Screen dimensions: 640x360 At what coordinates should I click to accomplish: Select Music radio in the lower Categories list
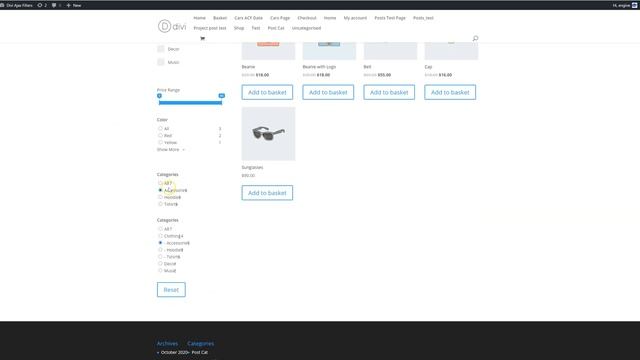click(x=160, y=271)
